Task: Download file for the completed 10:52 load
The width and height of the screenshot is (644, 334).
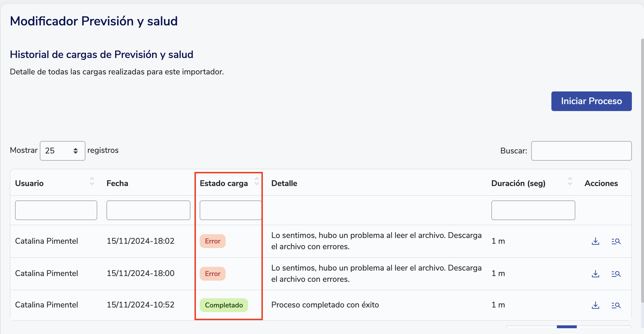Action: point(595,305)
